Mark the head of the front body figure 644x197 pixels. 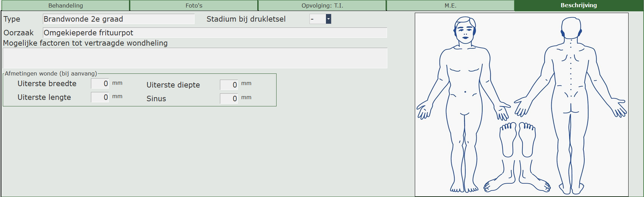[465, 29]
